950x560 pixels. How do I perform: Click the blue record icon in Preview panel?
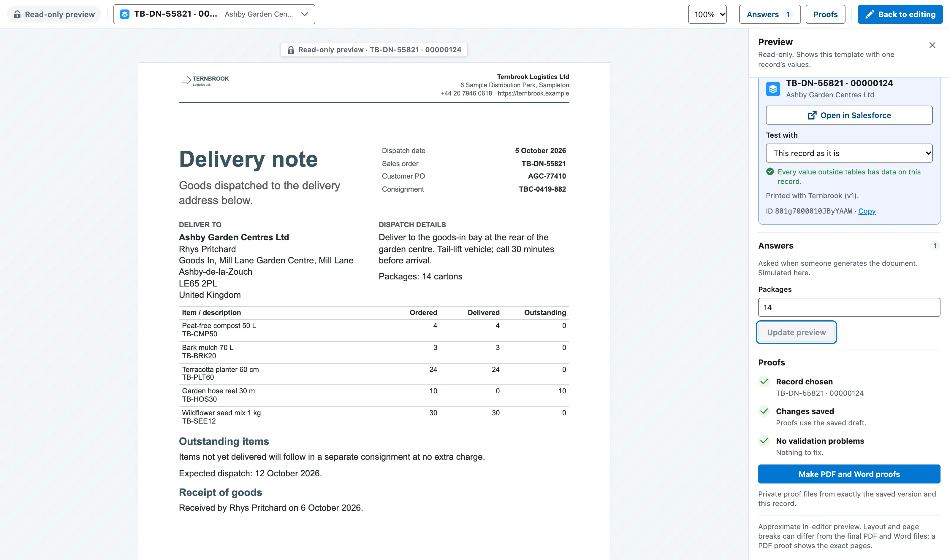[x=773, y=89]
